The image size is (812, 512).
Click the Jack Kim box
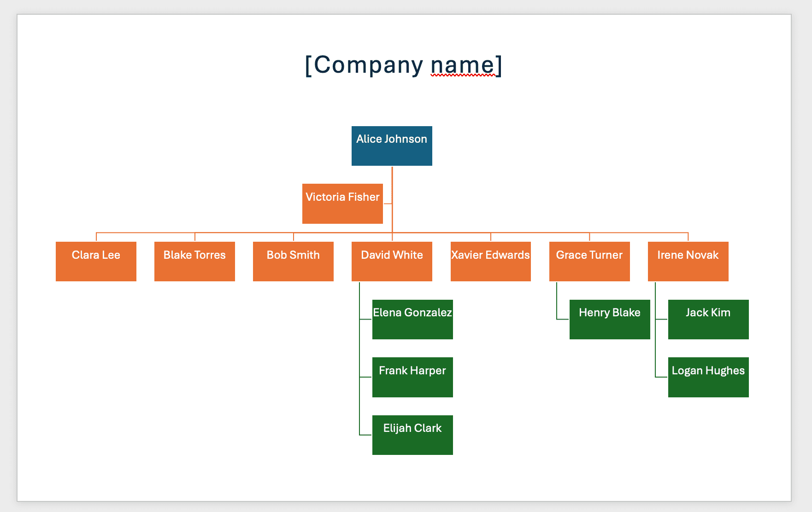tap(708, 320)
